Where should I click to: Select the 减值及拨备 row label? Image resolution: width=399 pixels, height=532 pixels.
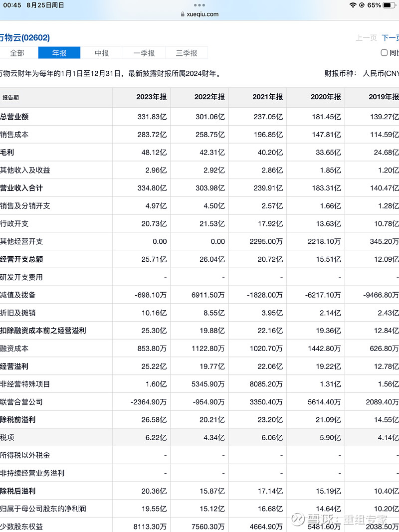pos(17,295)
